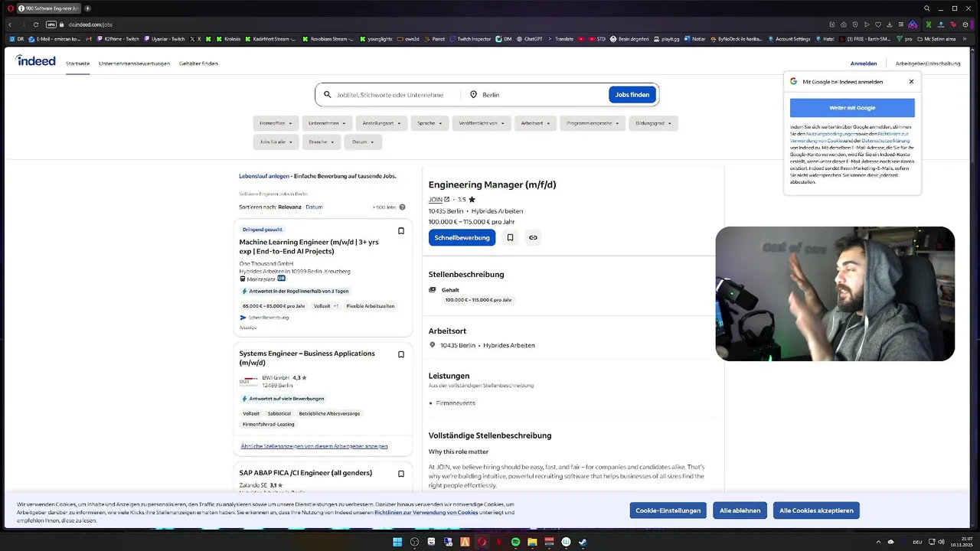Image resolution: width=980 pixels, height=551 pixels.
Task: Open Arbeitgeber/Jobschaltung link
Action: pos(928,64)
